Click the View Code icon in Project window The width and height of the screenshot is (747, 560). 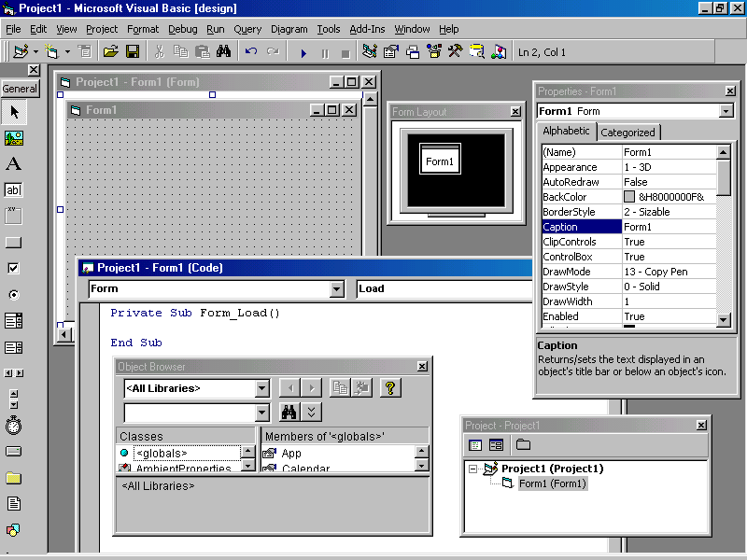[475, 445]
